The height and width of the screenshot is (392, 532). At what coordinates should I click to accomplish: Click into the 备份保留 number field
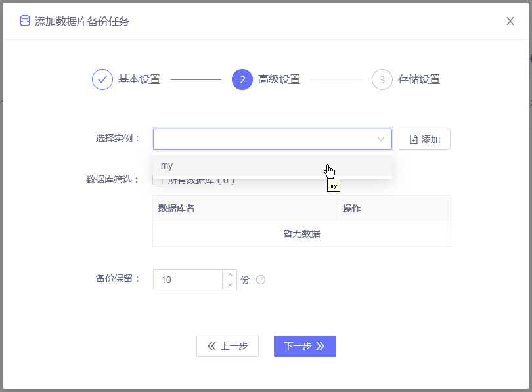point(187,280)
